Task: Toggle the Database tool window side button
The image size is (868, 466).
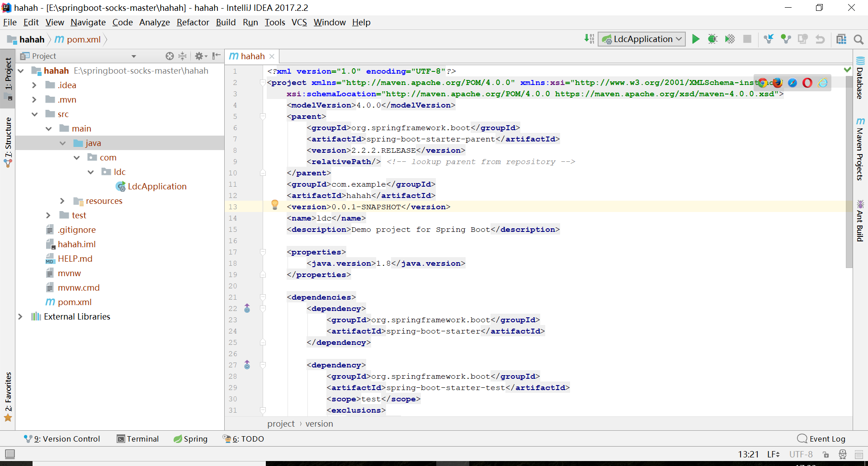Action: 860,78
